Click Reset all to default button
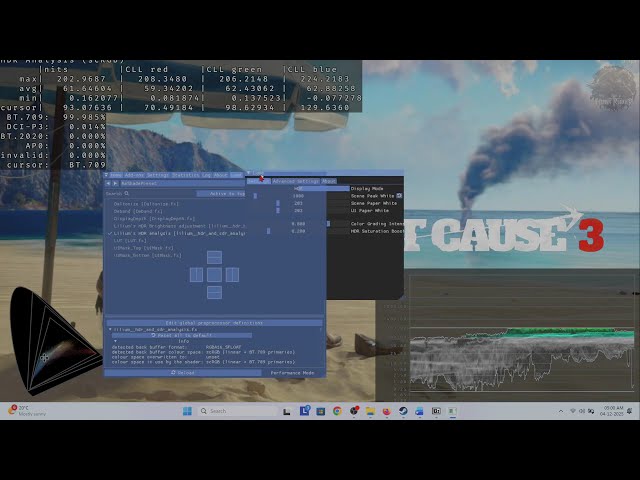This screenshot has width=640, height=480. click(x=182, y=335)
